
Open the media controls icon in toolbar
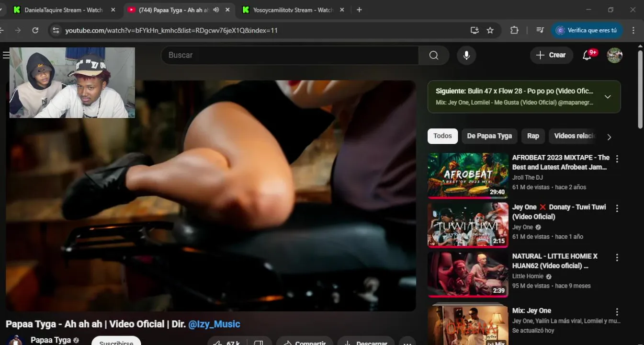tap(540, 30)
